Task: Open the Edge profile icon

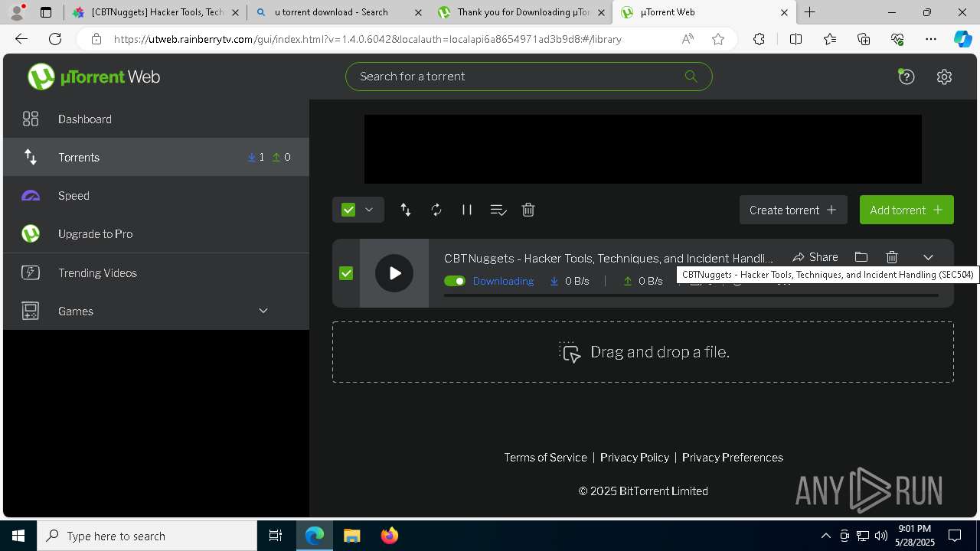Action: tap(17, 12)
